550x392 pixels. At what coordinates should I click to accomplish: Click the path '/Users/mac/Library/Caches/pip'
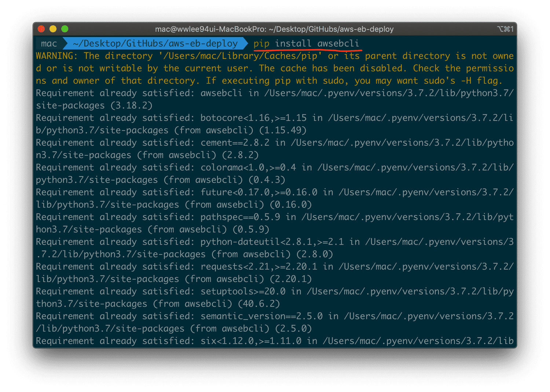[241, 56]
